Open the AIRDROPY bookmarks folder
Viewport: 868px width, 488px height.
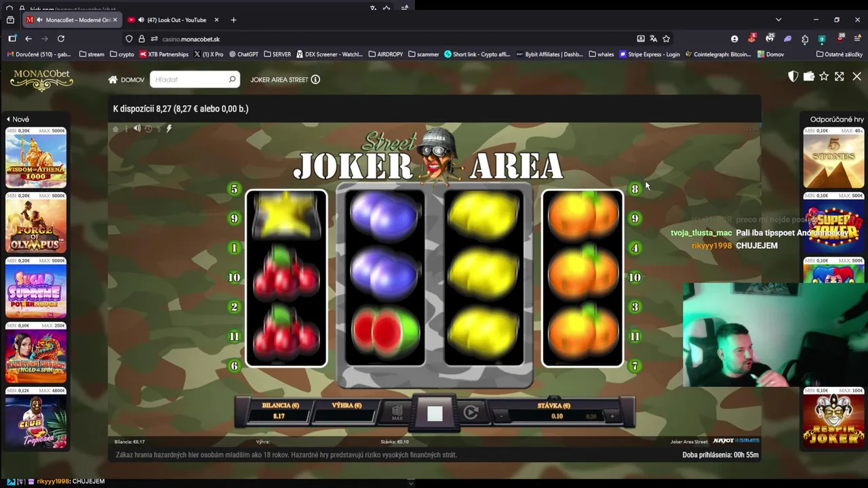385,54
